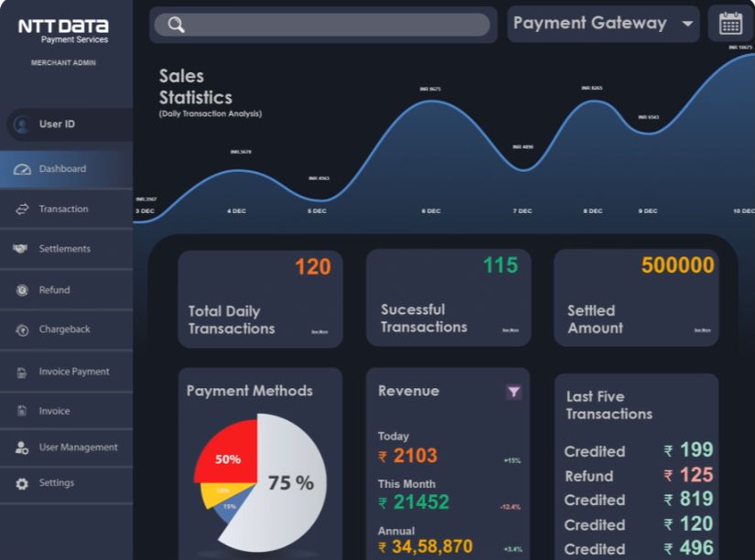Click the Credited ₹ 819 transaction row

click(x=639, y=500)
